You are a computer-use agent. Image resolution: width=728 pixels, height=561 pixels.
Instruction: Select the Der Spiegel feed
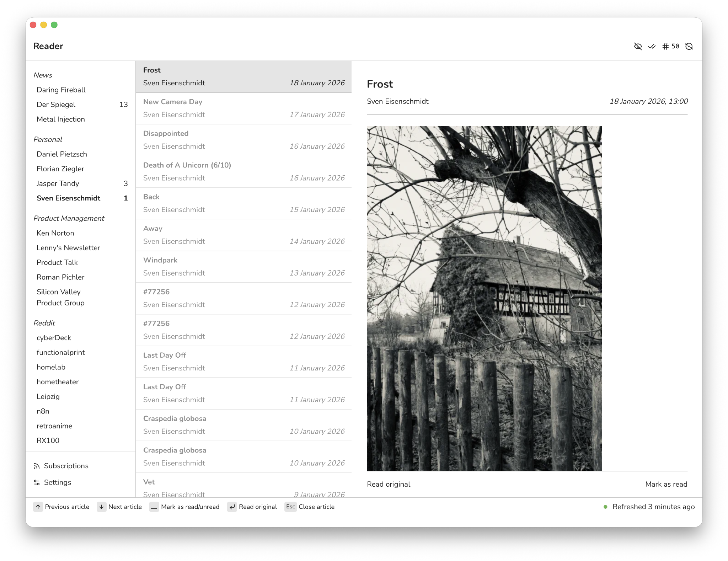click(56, 105)
